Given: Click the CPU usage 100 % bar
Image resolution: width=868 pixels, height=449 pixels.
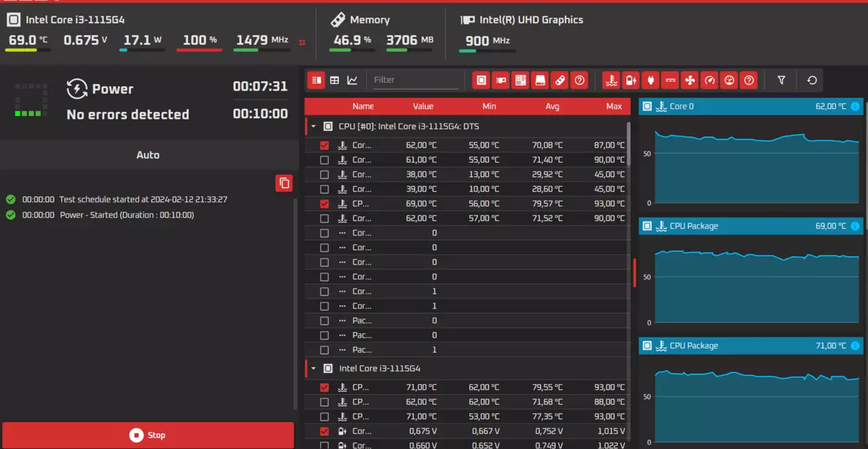Looking at the screenshot, I should point(199,50).
